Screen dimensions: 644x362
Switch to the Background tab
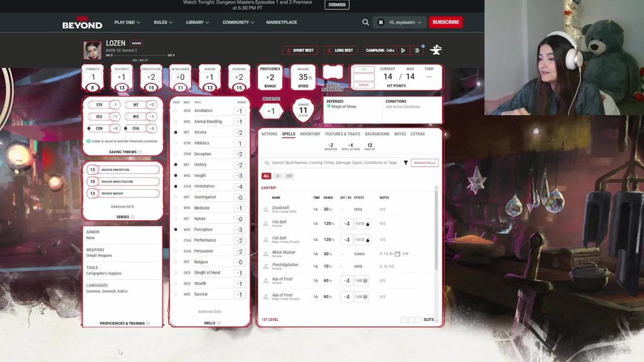377,134
